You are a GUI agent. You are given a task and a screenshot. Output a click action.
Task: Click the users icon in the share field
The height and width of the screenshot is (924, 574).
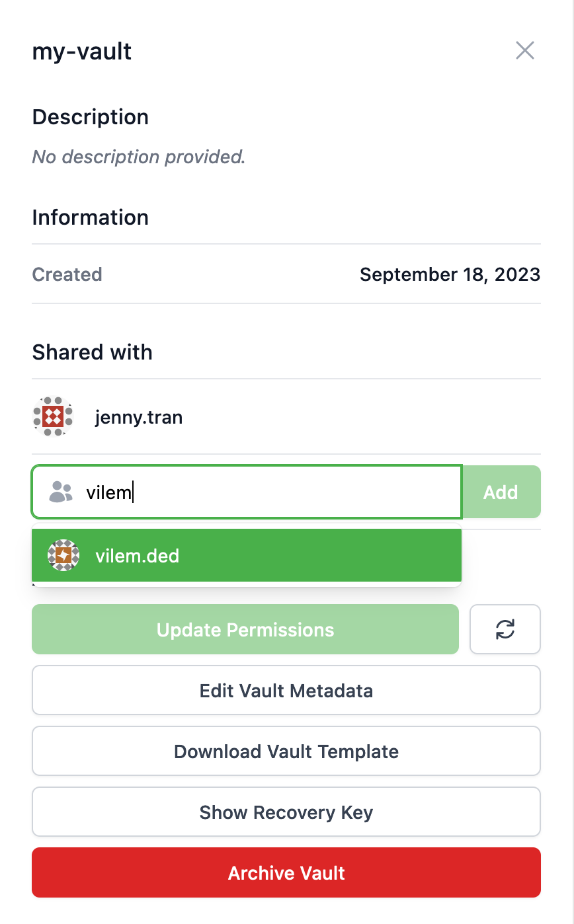coord(61,492)
